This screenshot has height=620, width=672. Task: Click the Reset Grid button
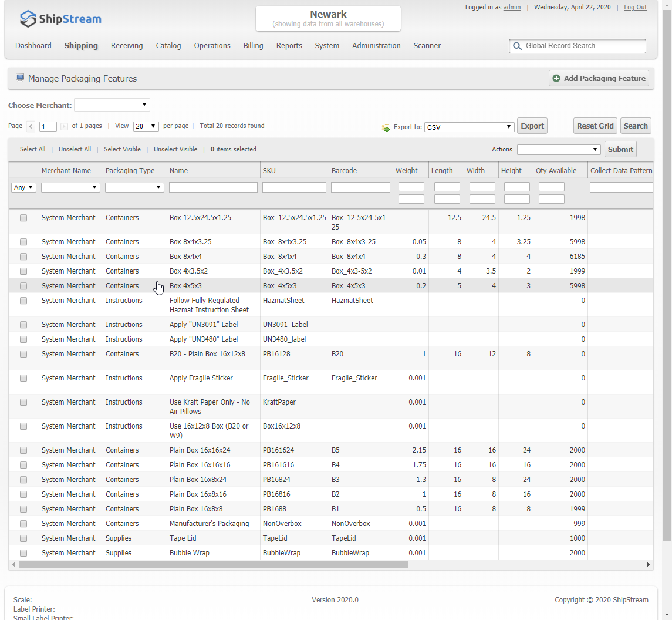tap(595, 125)
